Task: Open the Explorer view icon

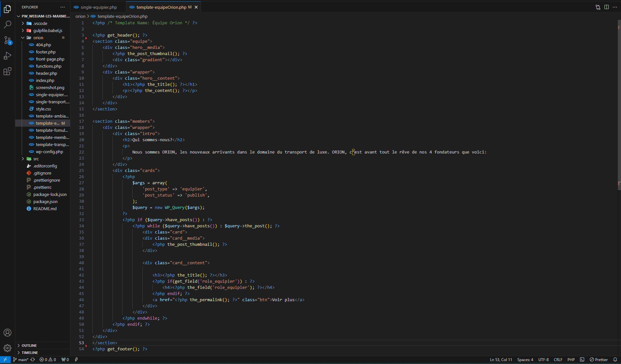Action: pyautogui.click(x=7, y=9)
